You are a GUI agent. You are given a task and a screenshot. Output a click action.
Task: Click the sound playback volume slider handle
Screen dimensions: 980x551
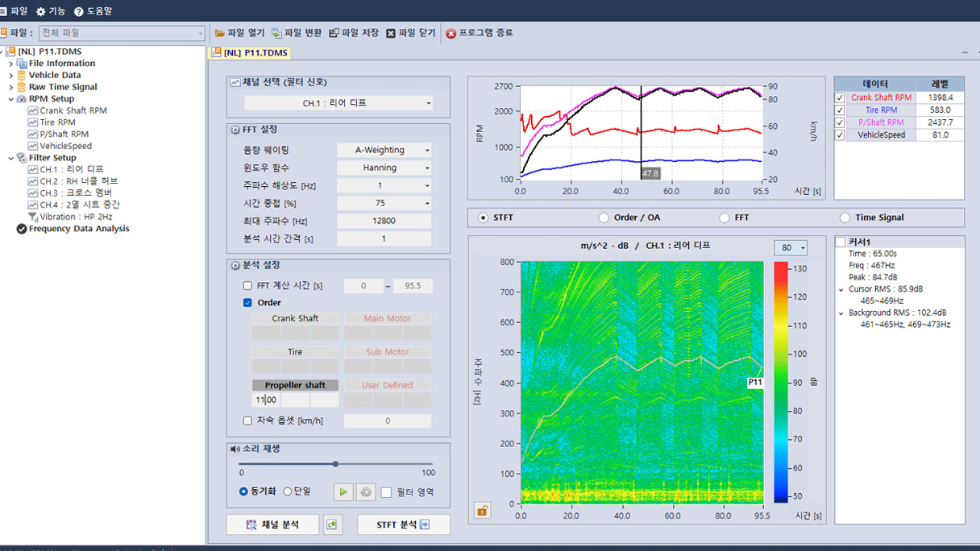pos(335,464)
